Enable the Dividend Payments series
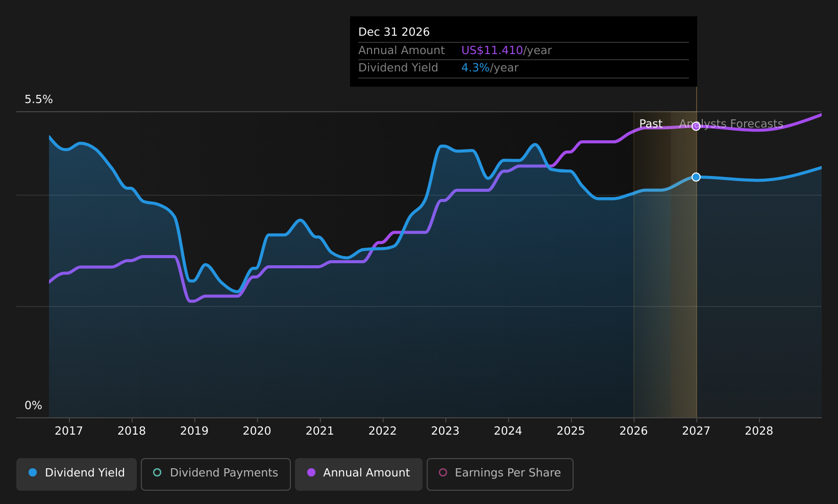The height and width of the screenshot is (504, 838). (x=215, y=474)
